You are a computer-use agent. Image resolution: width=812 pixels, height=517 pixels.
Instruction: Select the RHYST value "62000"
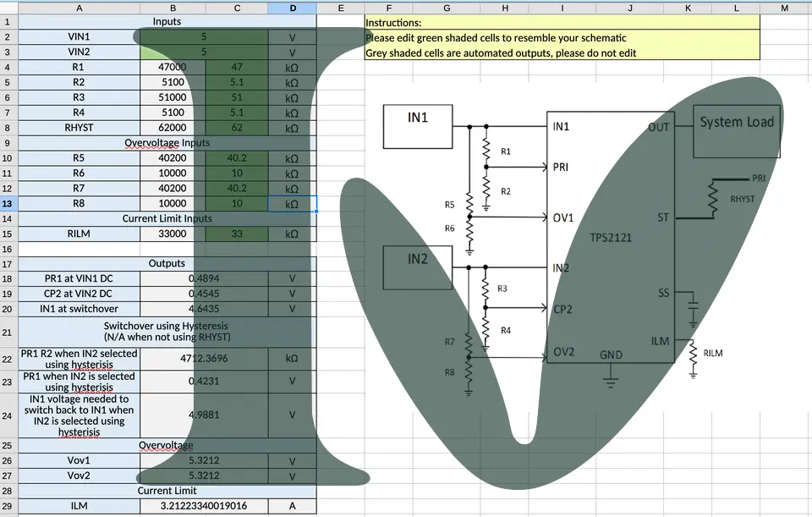click(x=173, y=128)
